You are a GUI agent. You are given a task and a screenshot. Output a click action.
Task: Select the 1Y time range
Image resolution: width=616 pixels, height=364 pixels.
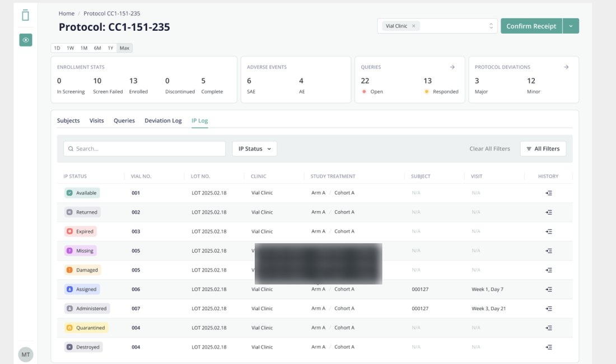click(x=110, y=48)
